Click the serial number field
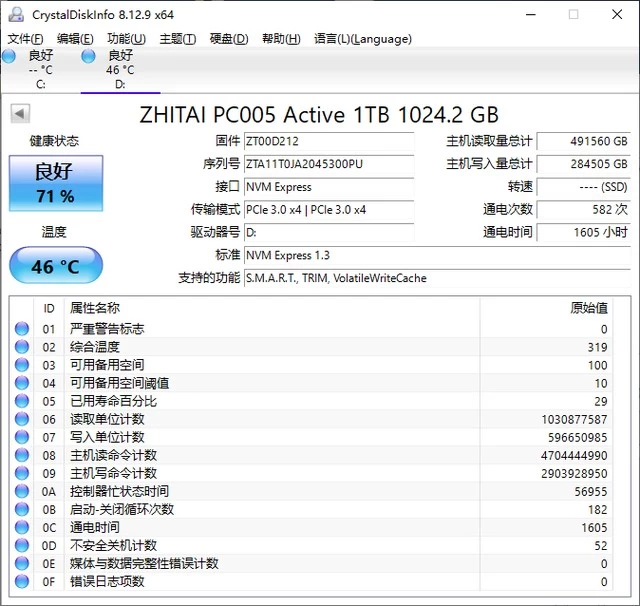This screenshot has width=640, height=606. [329, 164]
